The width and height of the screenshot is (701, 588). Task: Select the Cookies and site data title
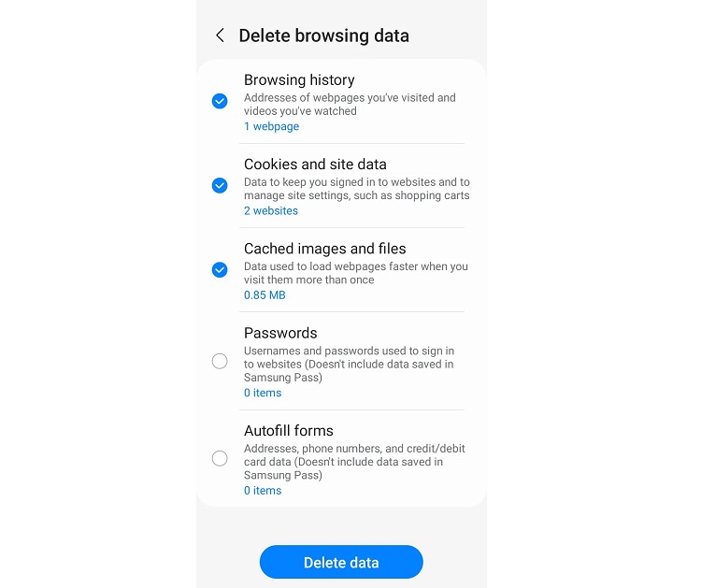coord(315,165)
